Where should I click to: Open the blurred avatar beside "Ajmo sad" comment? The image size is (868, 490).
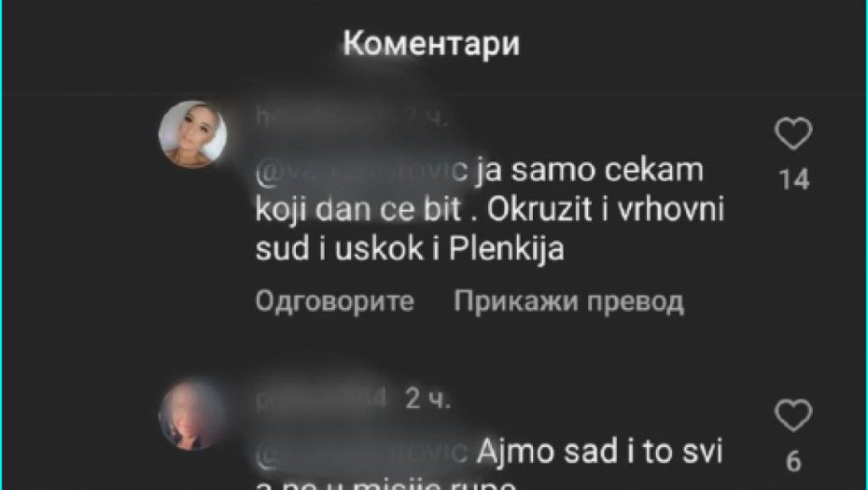pyautogui.click(x=192, y=414)
